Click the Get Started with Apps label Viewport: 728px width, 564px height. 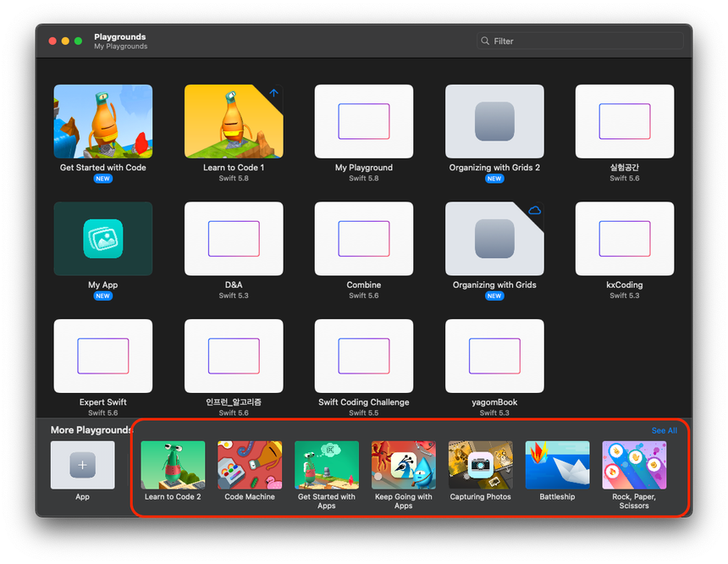coord(327,500)
